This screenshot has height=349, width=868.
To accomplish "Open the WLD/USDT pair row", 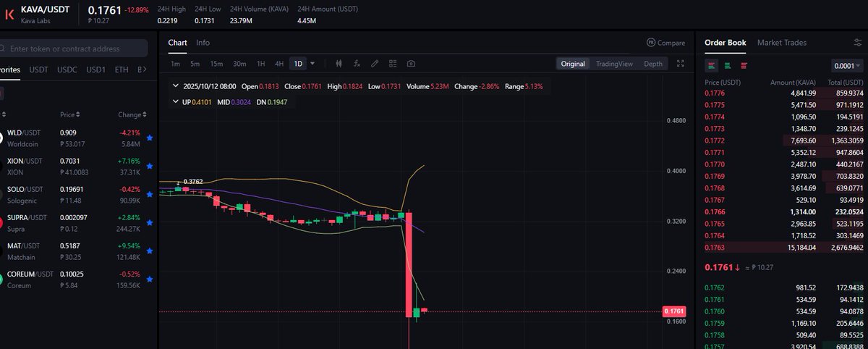I will tap(78, 138).
